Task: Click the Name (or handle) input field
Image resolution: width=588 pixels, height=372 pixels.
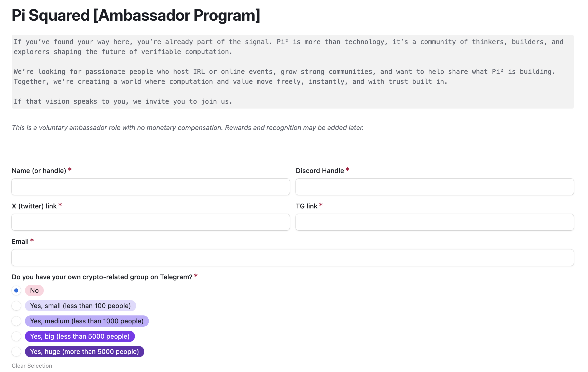Action: click(x=150, y=187)
